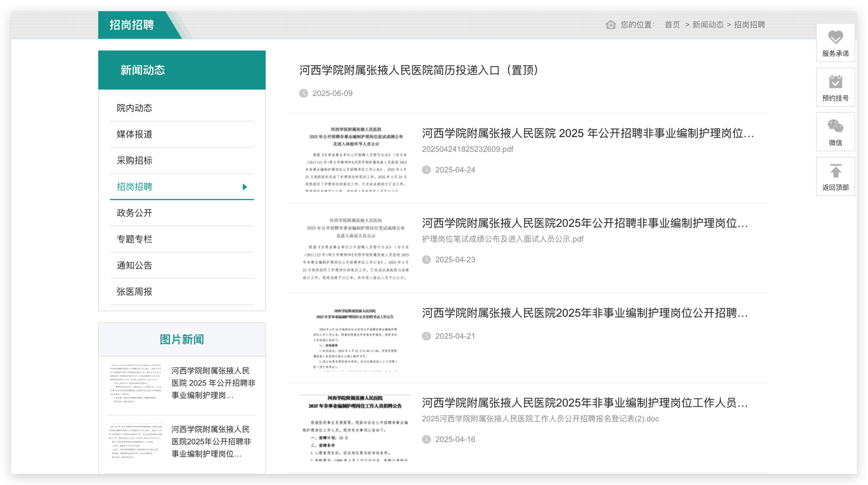Open 院内动态 in the sidebar menu
The height and width of the screenshot is (485, 868).
click(134, 108)
